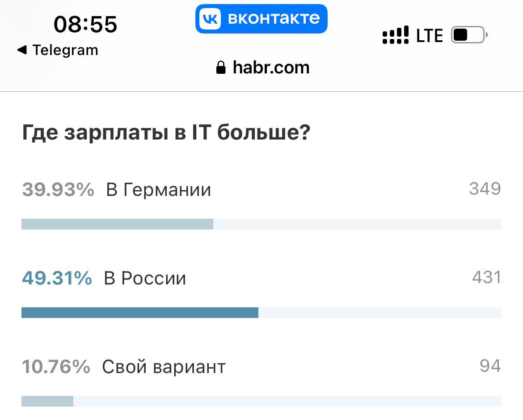523x420 pixels.
Task: Tap the LTE network indicator
Action: coord(429,35)
